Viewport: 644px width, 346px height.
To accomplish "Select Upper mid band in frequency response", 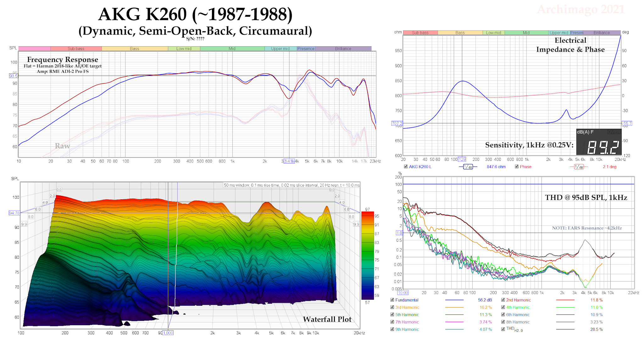I will coord(280,48).
